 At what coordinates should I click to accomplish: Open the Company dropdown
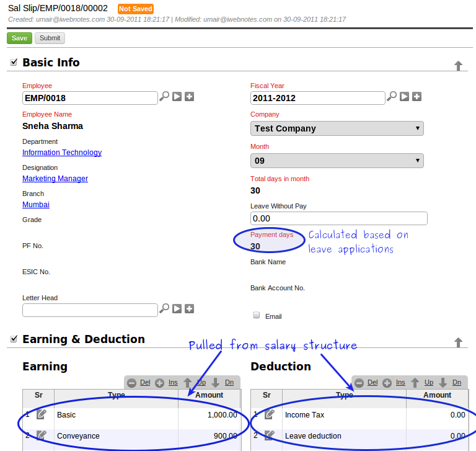(x=337, y=128)
